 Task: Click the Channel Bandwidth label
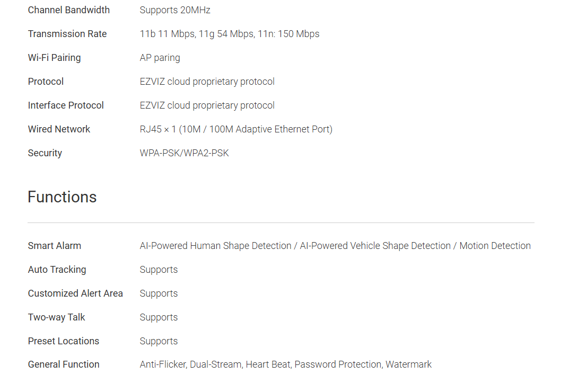coord(69,10)
